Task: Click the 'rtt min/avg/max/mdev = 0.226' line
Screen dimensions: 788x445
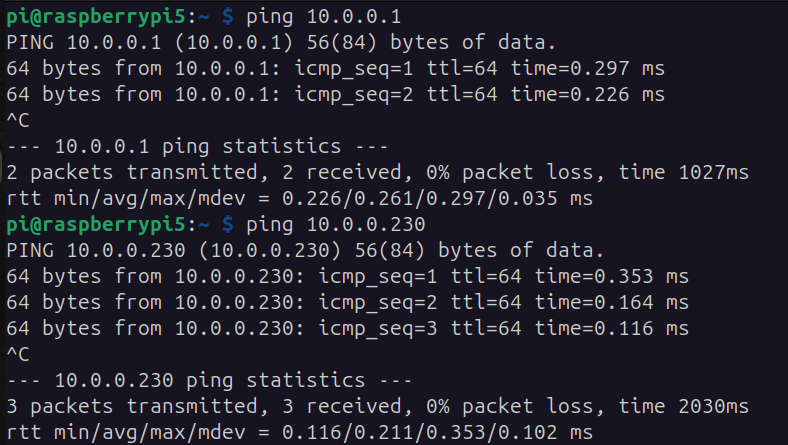Action: [x=300, y=199]
